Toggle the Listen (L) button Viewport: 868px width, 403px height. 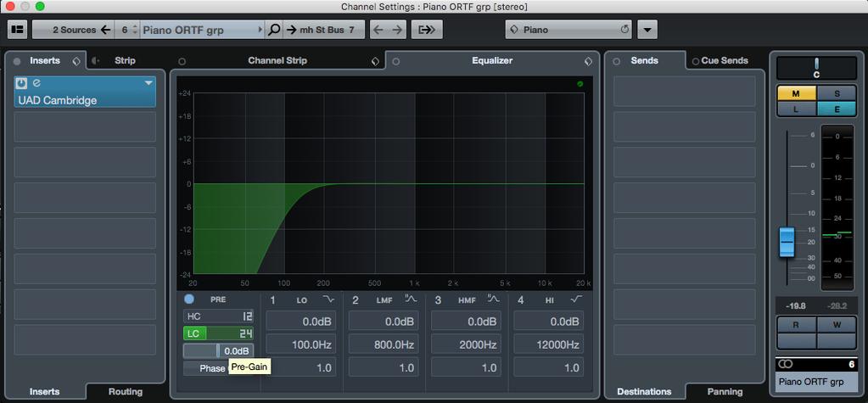point(797,109)
